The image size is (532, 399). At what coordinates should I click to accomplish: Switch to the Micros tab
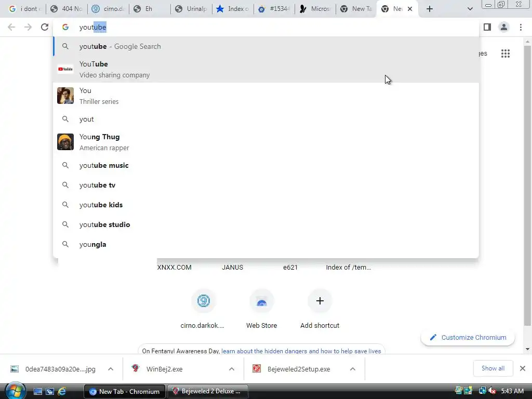click(x=315, y=9)
